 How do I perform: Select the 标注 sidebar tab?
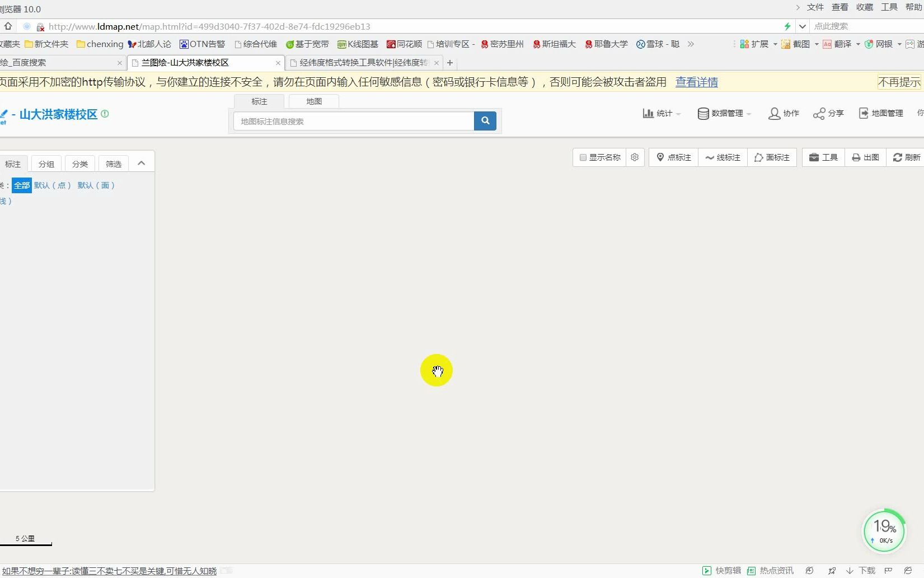pos(13,164)
